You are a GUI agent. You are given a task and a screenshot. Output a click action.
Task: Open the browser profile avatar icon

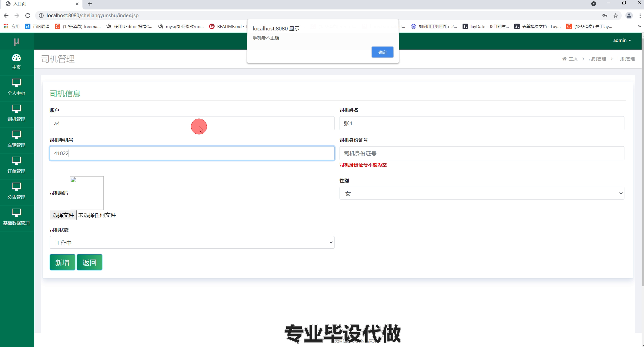[x=629, y=16]
